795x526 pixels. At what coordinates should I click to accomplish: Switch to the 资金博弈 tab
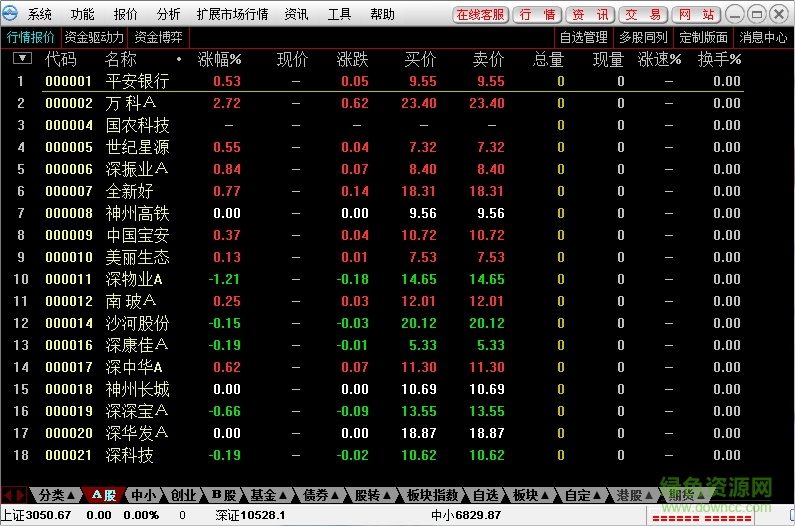tap(159, 37)
